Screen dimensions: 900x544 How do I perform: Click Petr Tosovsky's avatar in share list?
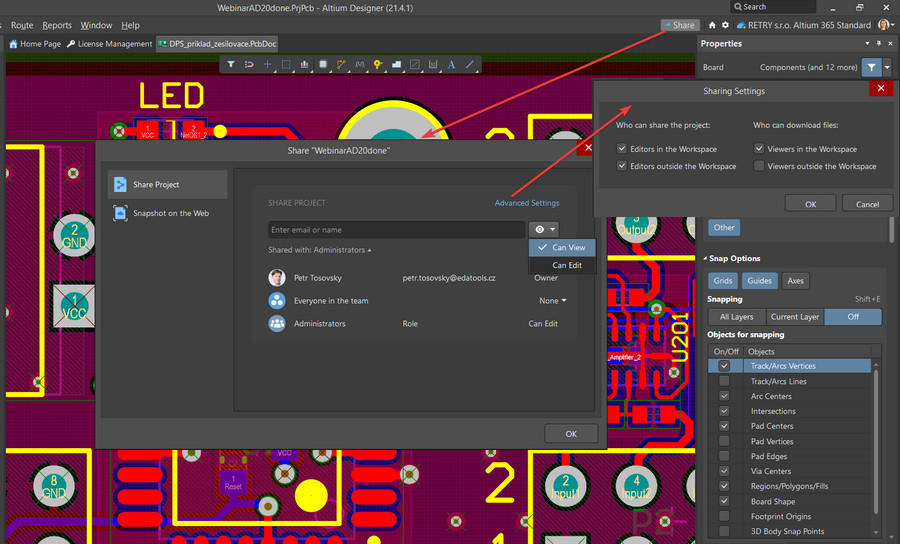[277, 278]
